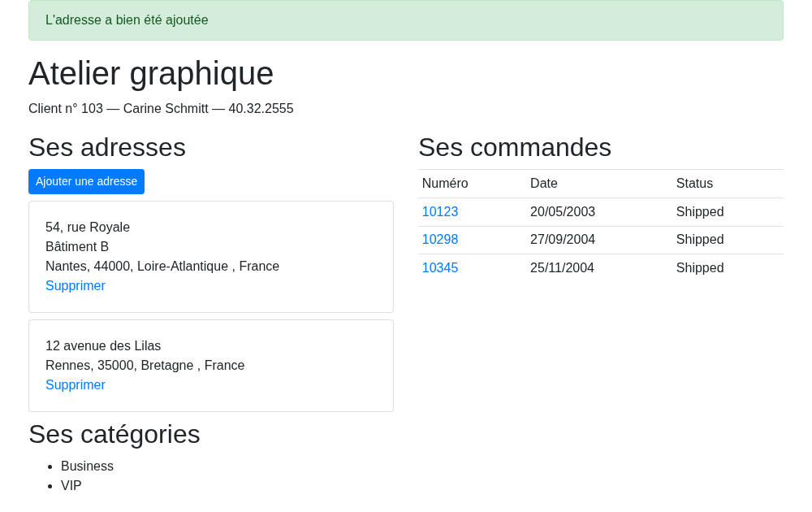
Task: Click the "Ses catégories" heading
Action: [x=114, y=434]
